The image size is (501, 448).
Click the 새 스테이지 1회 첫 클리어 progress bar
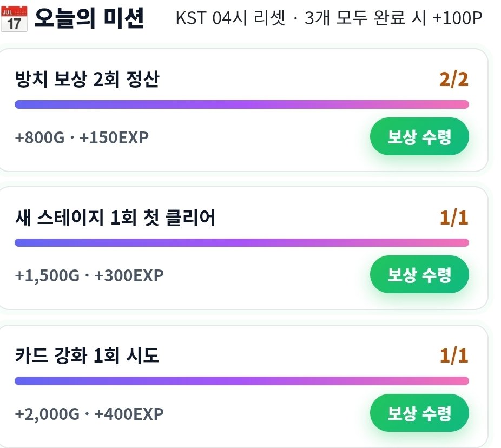point(242,242)
